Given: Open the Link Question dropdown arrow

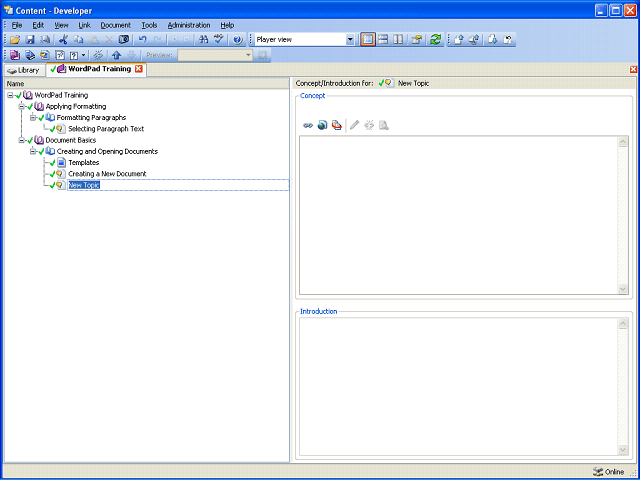Looking at the screenshot, I should 83,55.
